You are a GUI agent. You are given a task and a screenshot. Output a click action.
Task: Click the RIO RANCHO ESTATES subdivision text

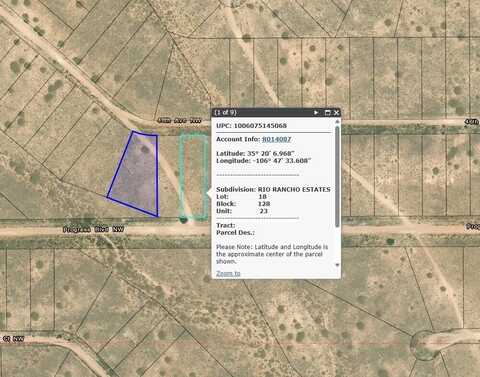(294, 189)
